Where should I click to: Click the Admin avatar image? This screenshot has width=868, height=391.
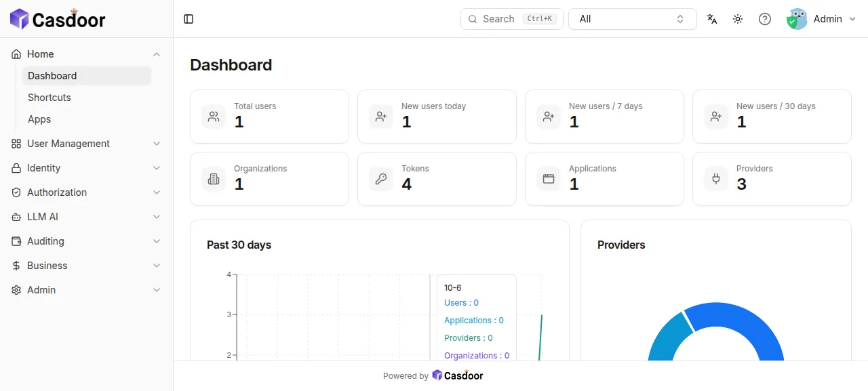point(797,19)
